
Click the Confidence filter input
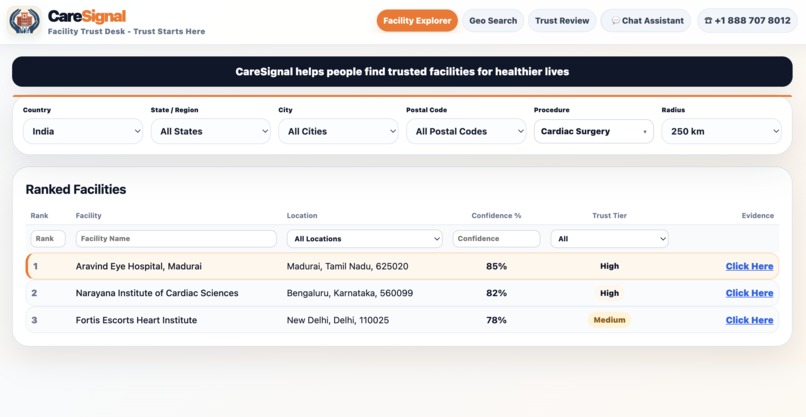coord(497,239)
